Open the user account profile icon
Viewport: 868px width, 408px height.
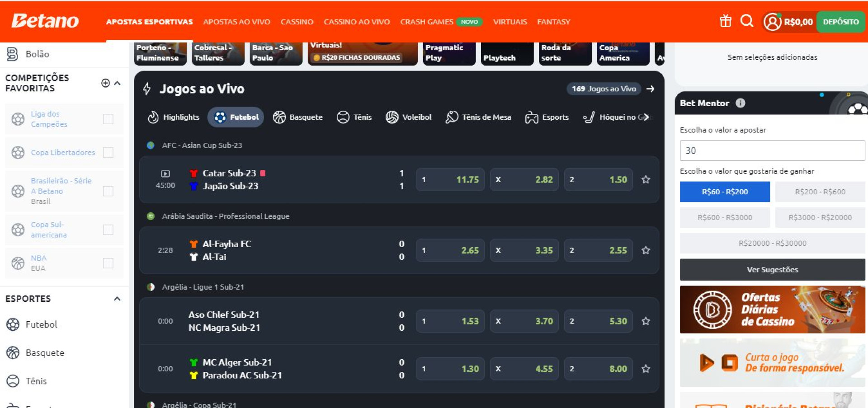(x=772, y=22)
